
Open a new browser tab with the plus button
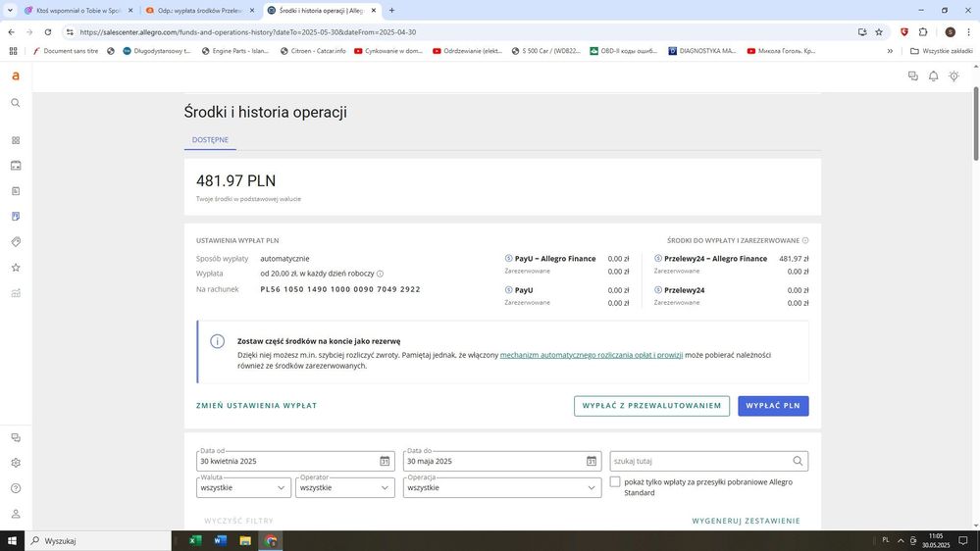pyautogui.click(x=391, y=11)
